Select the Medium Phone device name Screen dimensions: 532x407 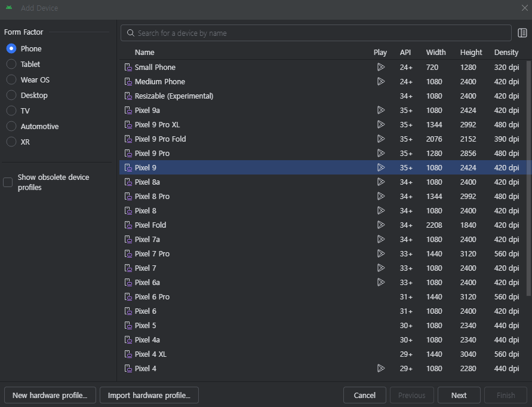(x=160, y=81)
